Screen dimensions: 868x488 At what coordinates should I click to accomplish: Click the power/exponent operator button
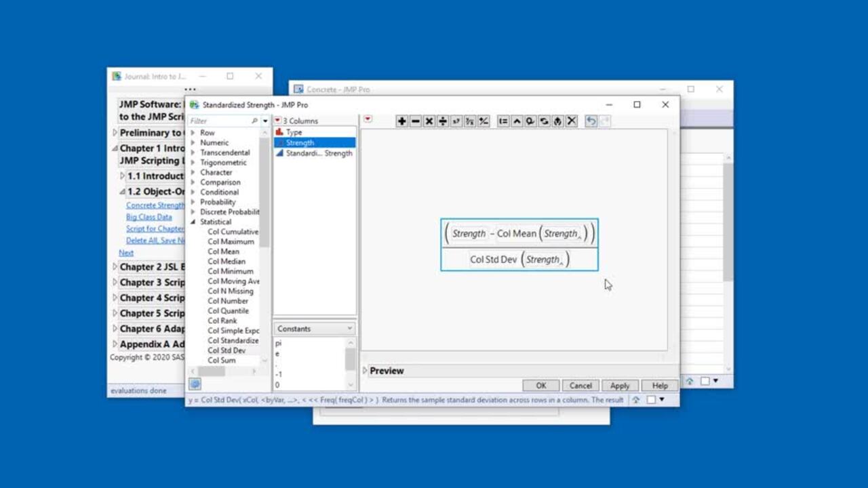pyautogui.click(x=456, y=121)
